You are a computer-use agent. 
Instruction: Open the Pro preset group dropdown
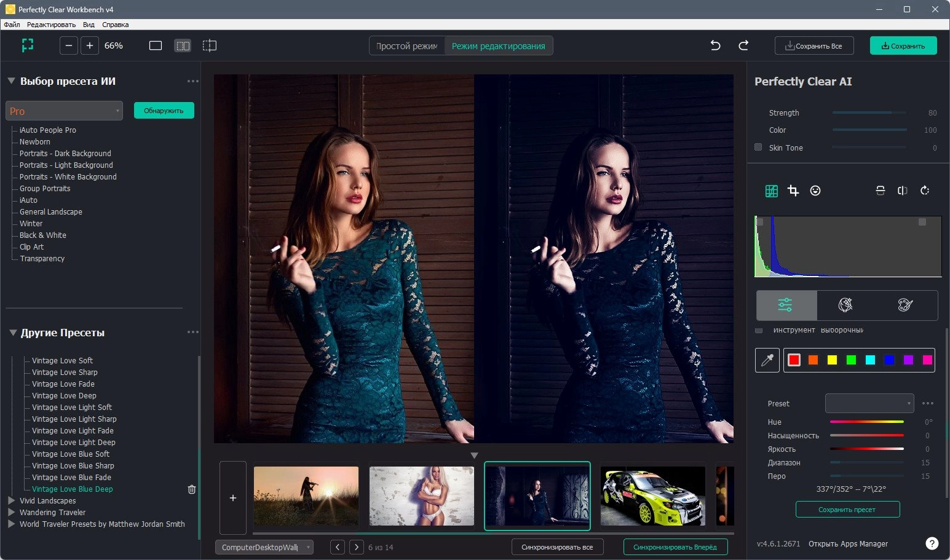pyautogui.click(x=64, y=111)
